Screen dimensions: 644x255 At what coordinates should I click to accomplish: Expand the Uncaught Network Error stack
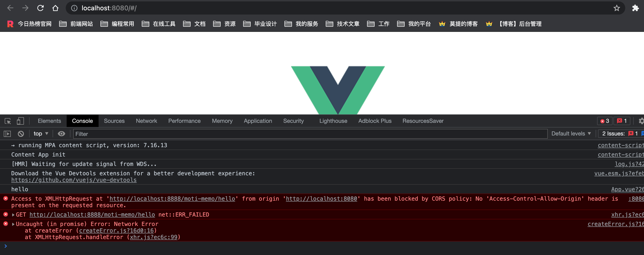[13, 224]
